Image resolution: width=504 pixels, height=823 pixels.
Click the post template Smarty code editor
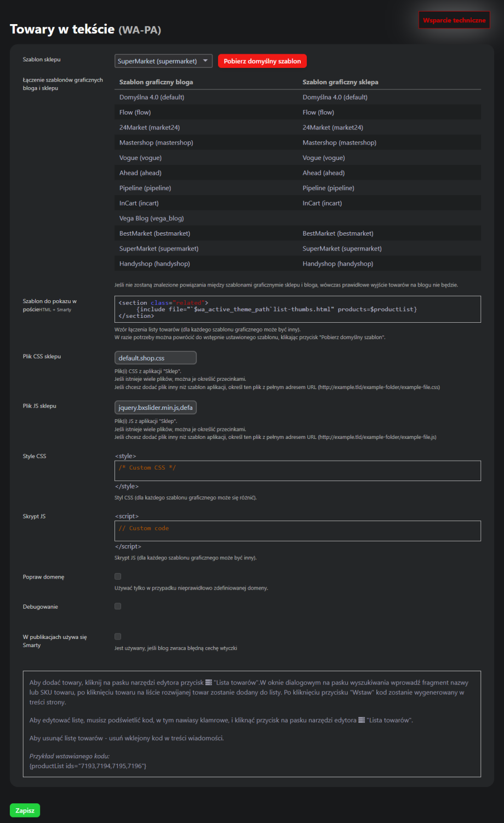pos(297,309)
